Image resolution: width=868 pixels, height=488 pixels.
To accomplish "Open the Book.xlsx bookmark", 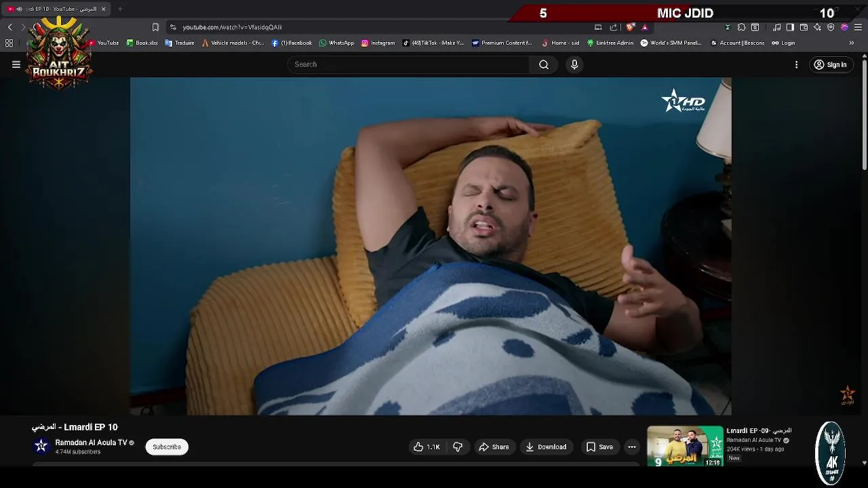I will 142,43.
